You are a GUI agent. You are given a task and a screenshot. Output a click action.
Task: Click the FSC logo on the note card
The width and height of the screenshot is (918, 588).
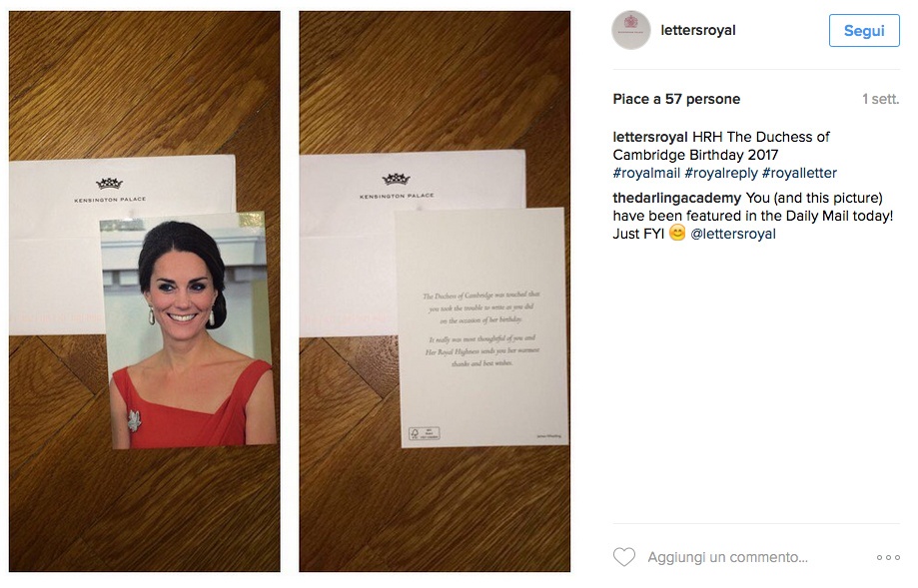[424, 433]
